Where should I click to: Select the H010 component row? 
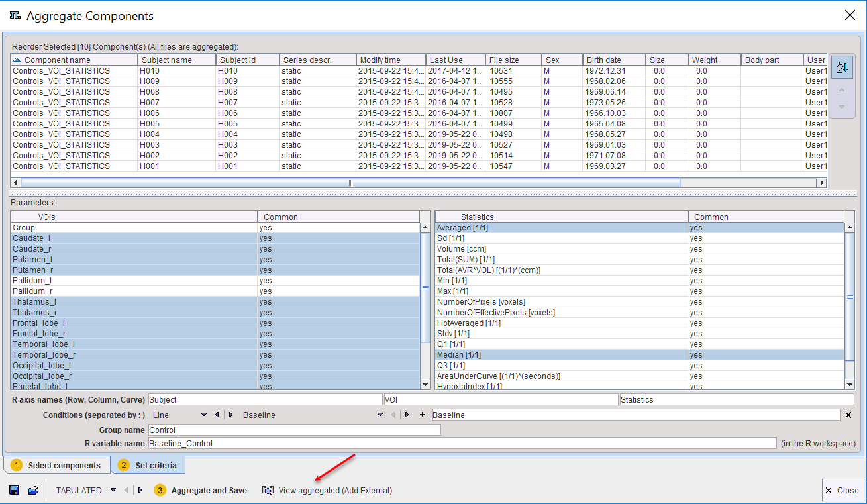coord(419,70)
